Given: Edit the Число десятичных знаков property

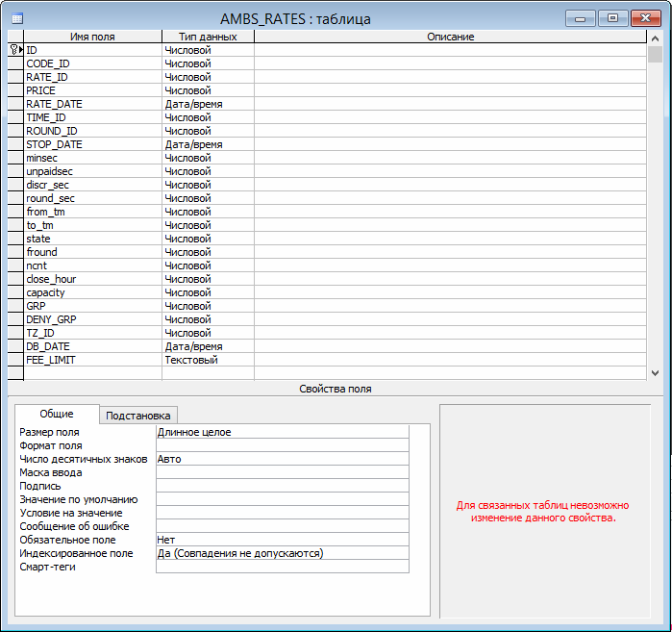Looking at the screenshot, I should [282, 459].
